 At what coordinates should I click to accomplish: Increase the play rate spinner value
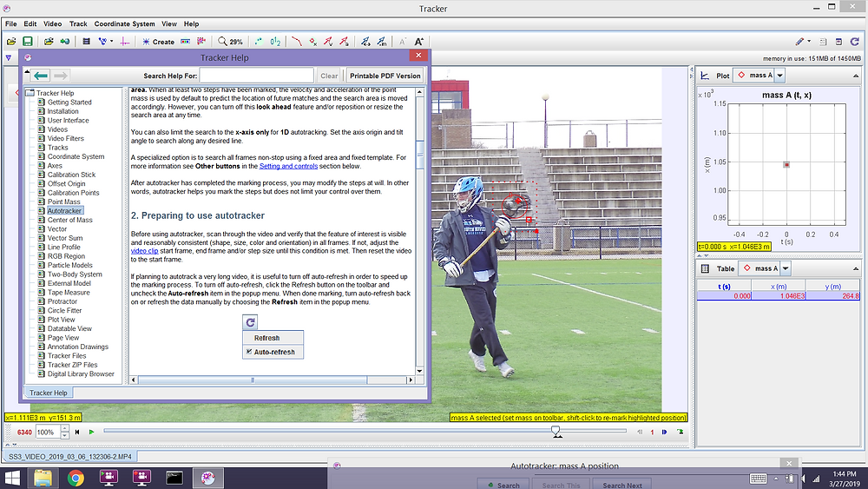click(65, 428)
